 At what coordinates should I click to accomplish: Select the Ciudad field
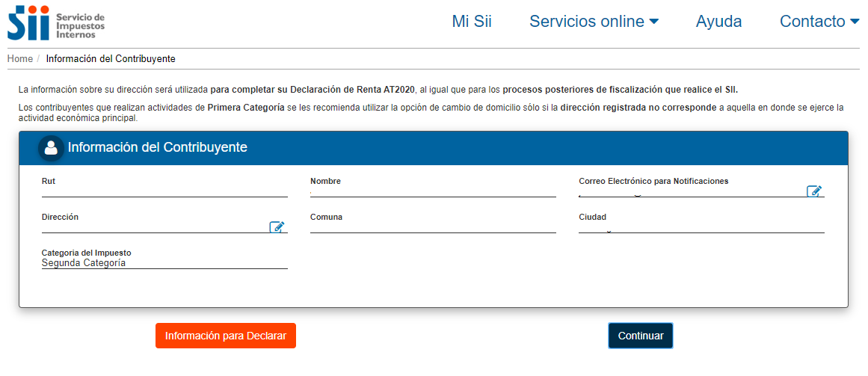[x=701, y=223]
